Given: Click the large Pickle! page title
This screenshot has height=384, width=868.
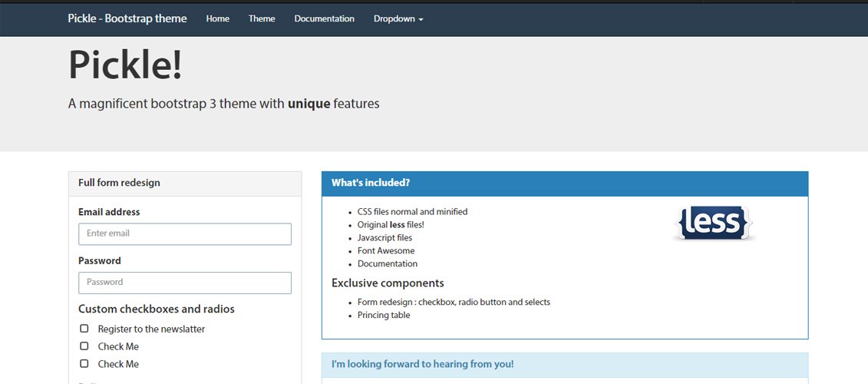Looking at the screenshot, I should (126, 65).
